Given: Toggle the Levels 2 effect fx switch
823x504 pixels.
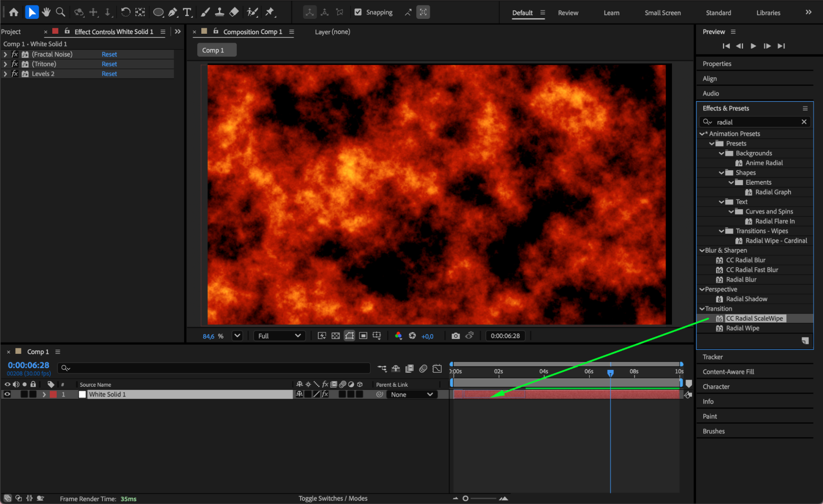Looking at the screenshot, I should click(x=15, y=74).
